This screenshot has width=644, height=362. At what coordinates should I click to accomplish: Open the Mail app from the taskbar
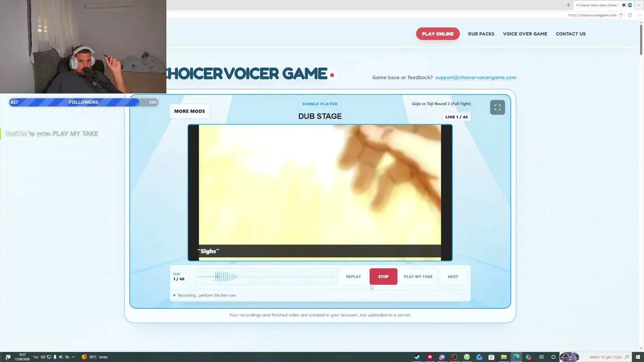(x=479, y=357)
